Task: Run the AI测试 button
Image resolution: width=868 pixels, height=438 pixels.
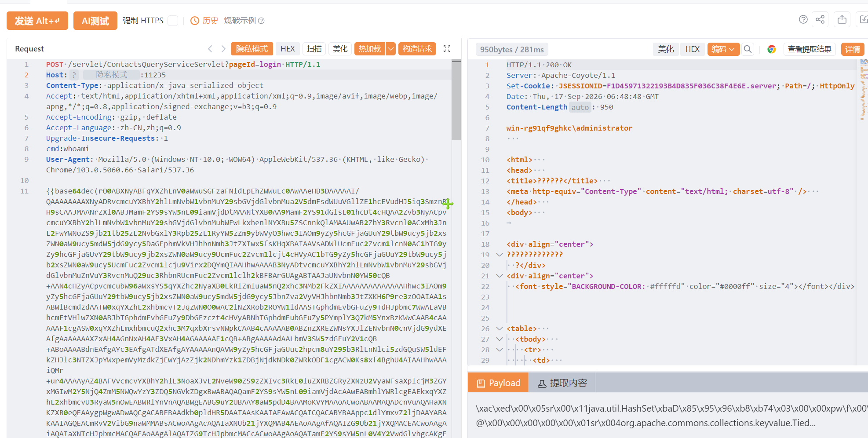Action: coord(95,21)
